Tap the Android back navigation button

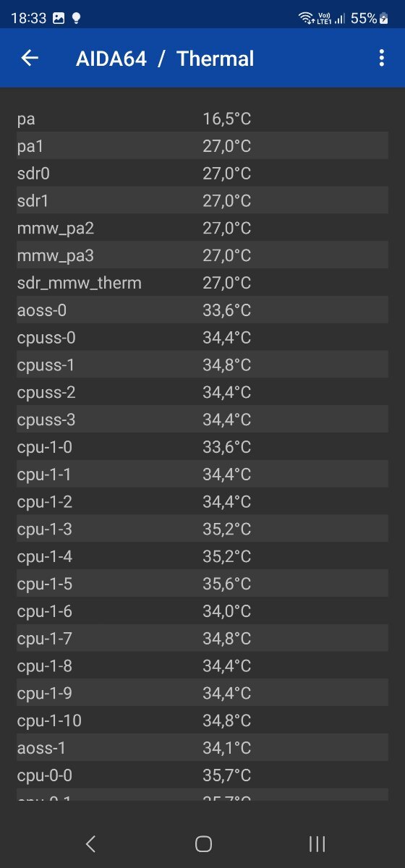90,843
